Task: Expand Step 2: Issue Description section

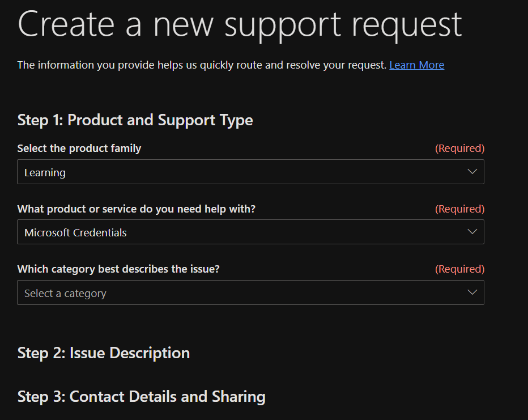Action: coord(104,353)
